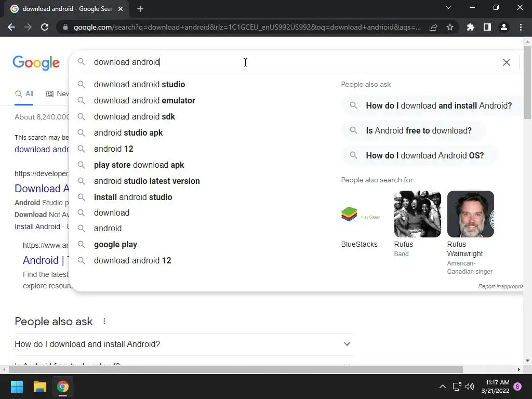
Task: Click the Chrome taskbar icon
Action: coord(63,387)
